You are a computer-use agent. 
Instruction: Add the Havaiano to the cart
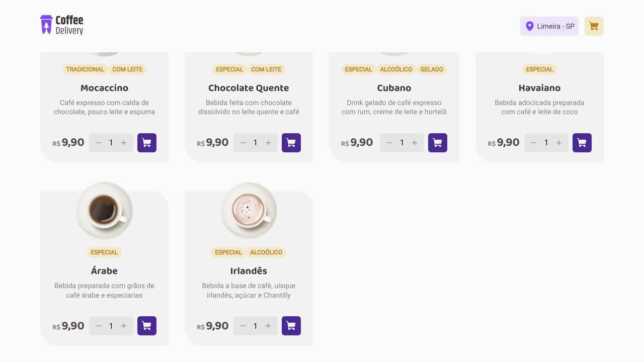582,142
